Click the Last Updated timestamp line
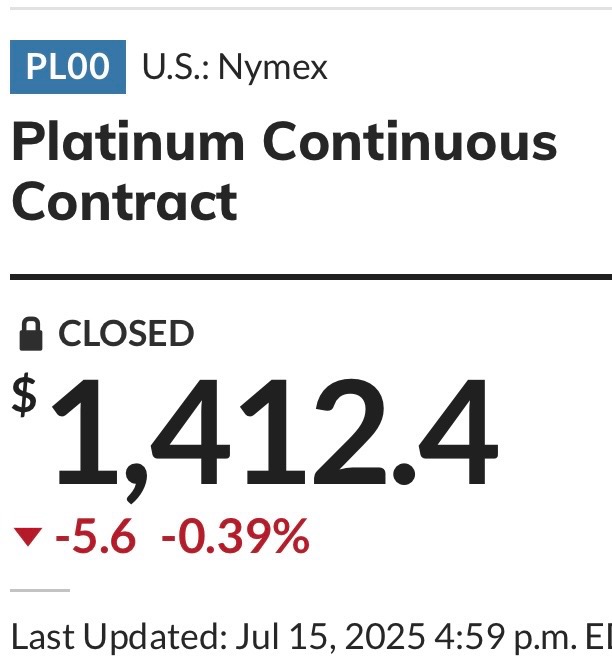The image size is (612, 659). coord(311,636)
